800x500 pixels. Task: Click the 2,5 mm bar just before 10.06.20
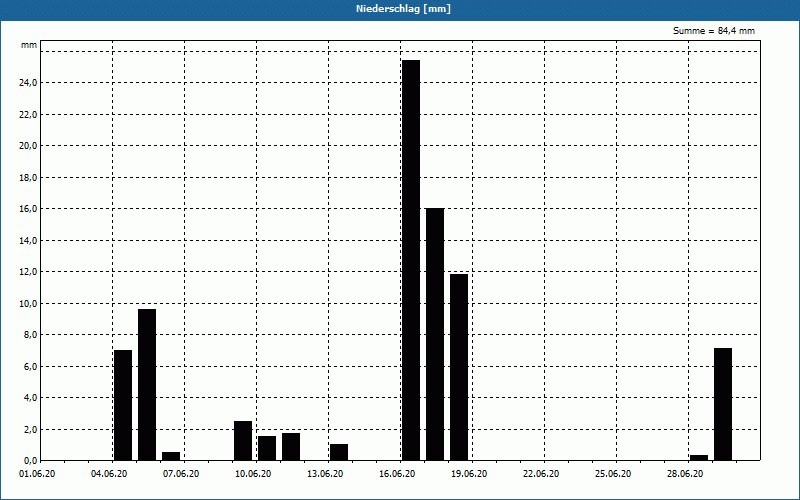click(x=243, y=441)
